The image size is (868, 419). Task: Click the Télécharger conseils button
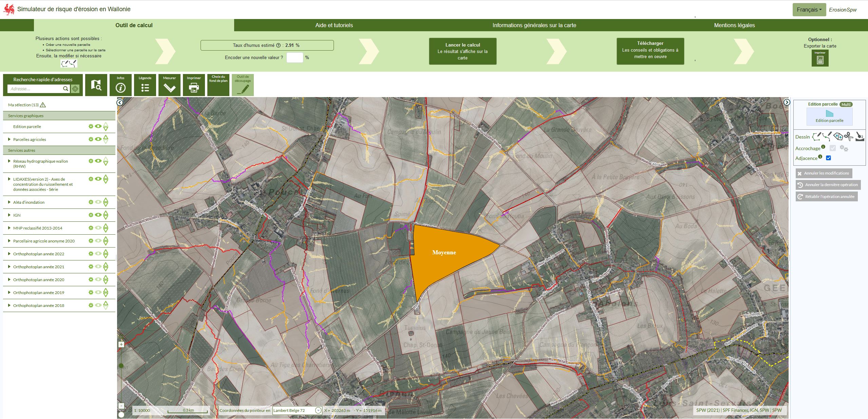(650, 51)
